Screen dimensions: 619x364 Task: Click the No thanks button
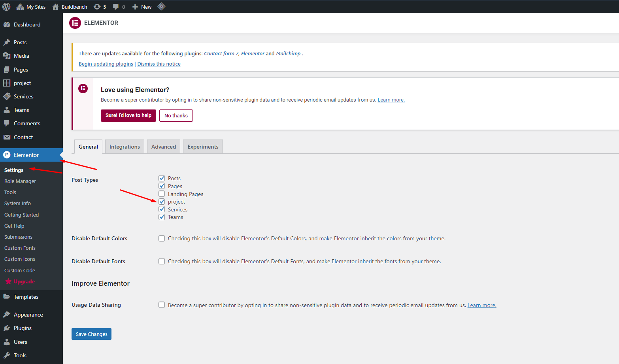point(176,115)
